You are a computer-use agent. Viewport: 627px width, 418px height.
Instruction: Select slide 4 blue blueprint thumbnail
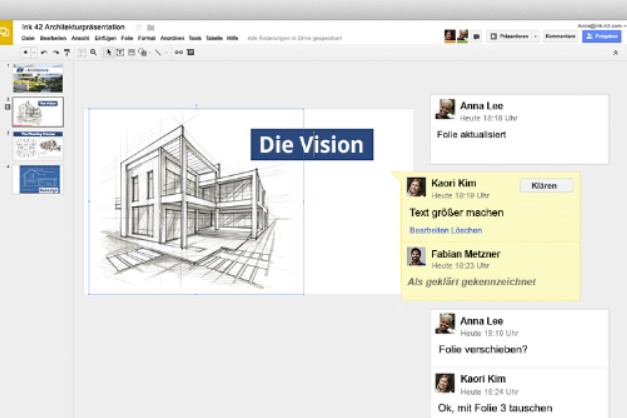click(39, 180)
